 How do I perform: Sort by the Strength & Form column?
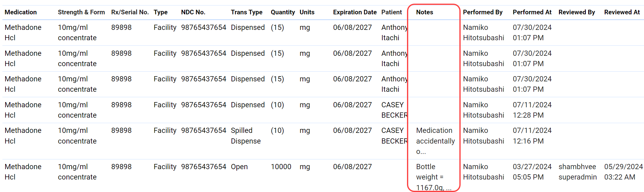pyautogui.click(x=81, y=12)
